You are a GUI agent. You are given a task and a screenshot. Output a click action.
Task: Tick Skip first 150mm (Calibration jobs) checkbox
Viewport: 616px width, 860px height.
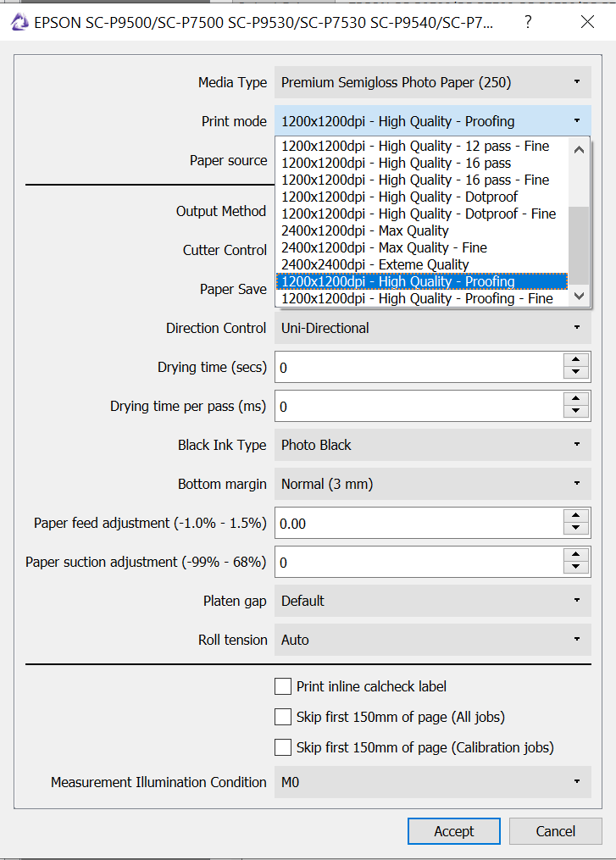(283, 747)
